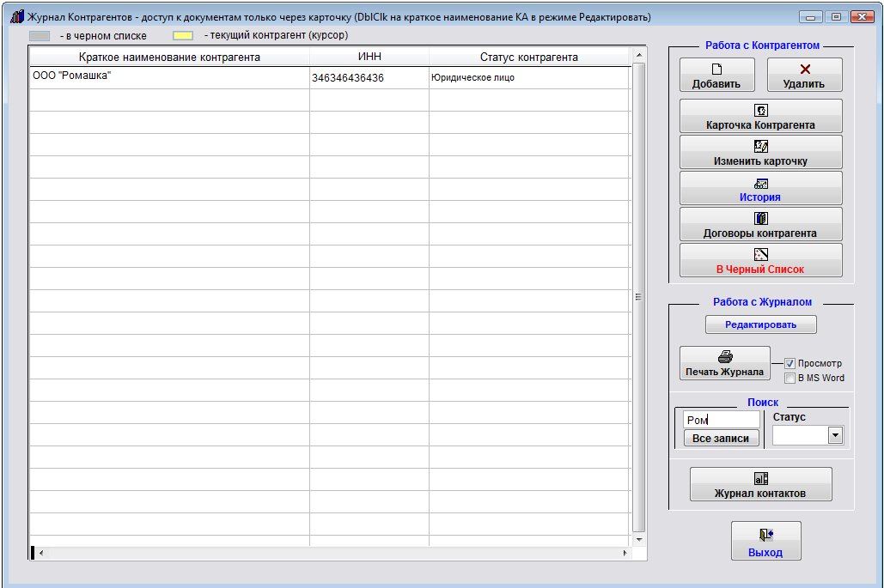Click the app icon in the title bar
The width and height of the screenshot is (884, 588).
click(x=17, y=17)
